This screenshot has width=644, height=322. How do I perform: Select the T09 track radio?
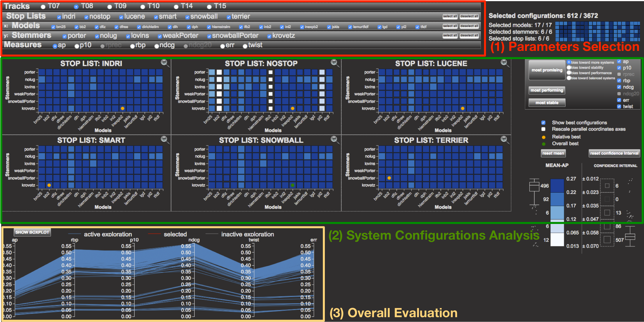pos(110,7)
